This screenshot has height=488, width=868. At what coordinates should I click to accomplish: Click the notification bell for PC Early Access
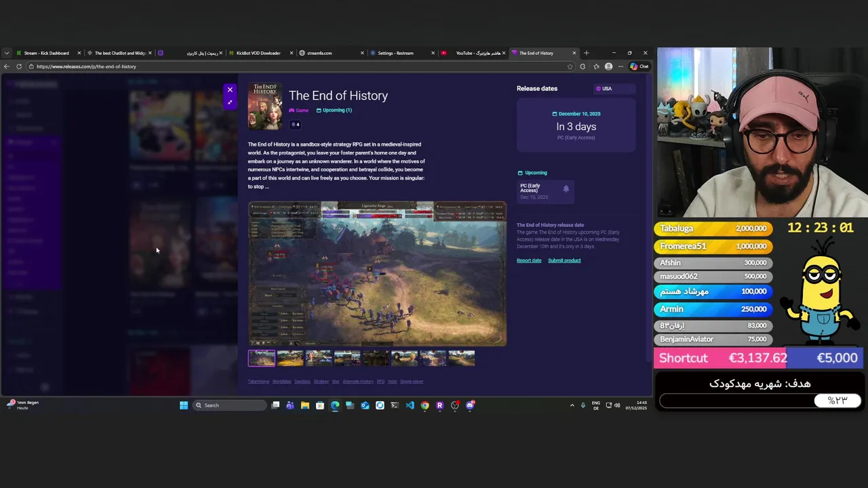click(x=566, y=189)
